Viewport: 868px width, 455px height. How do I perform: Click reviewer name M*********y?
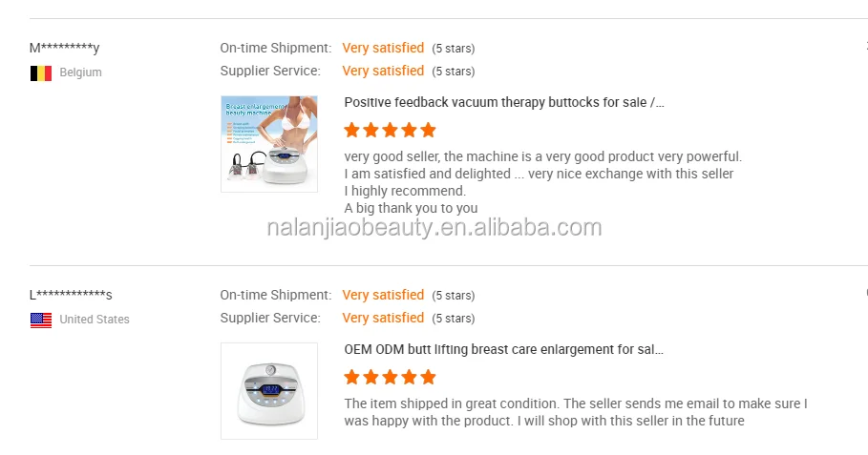(x=64, y=48)
